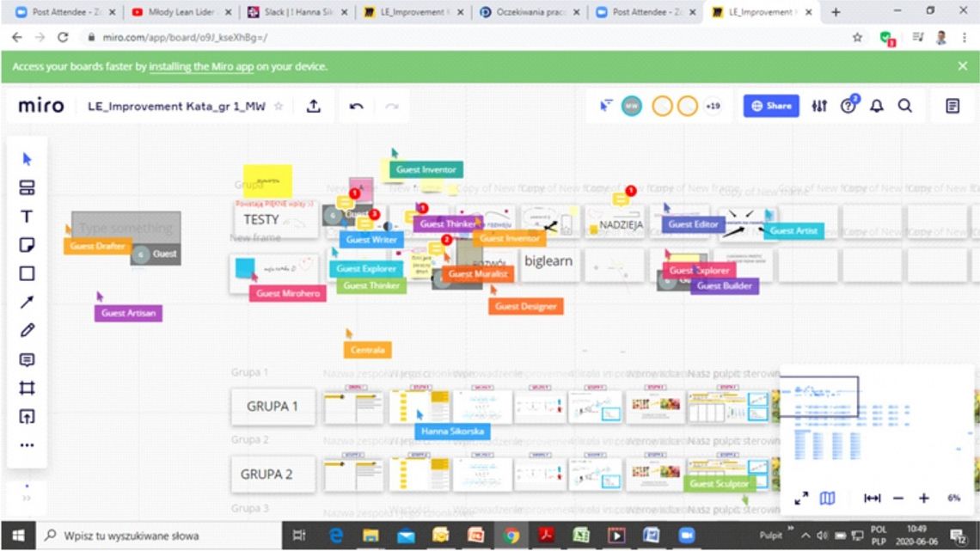Select the Frame tool
This screenshot has height=551, width=980.
[x=27, y=388]
